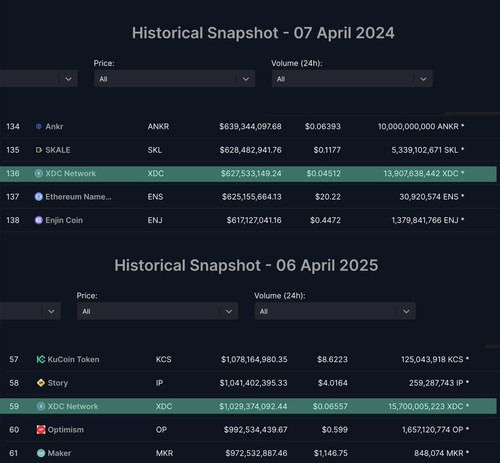Click the Maker coin logo icon

pos(41,453)
